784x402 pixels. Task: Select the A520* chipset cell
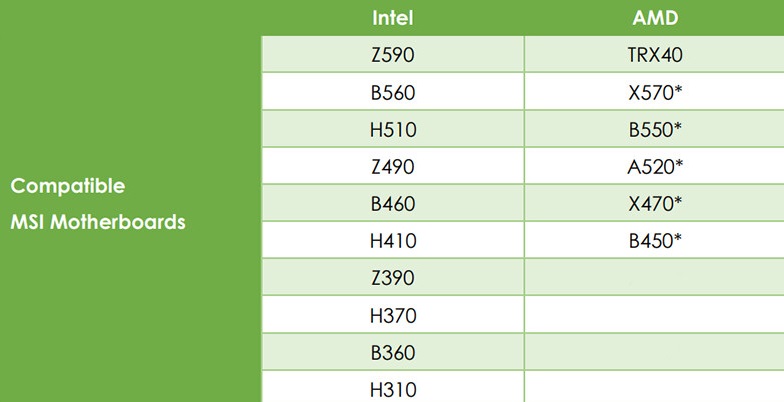(x=654, y=166)
